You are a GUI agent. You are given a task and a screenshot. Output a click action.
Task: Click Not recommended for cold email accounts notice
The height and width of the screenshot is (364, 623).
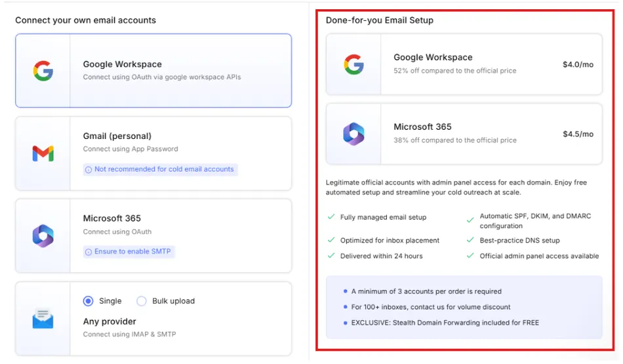(160, 169)
